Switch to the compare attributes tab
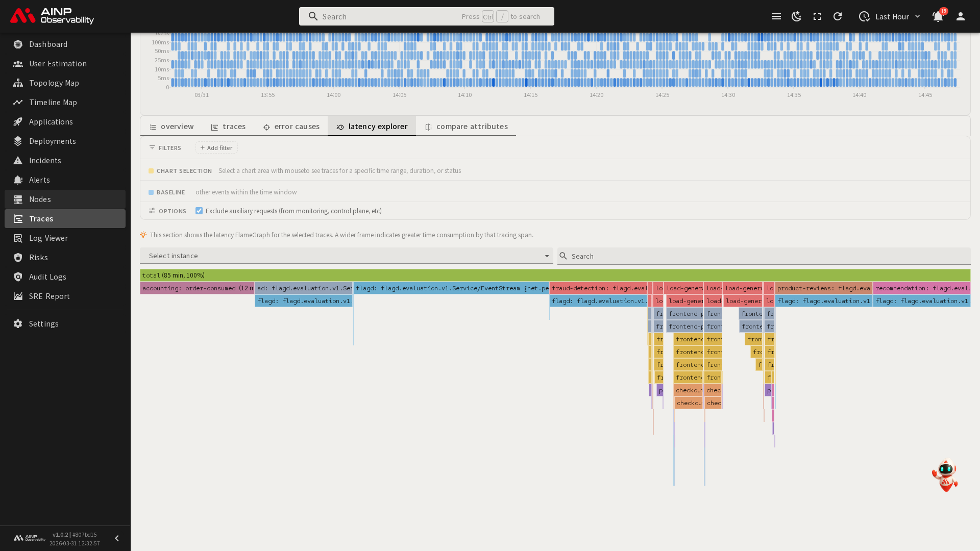The image size is (980, 551). tap(466, 126)
